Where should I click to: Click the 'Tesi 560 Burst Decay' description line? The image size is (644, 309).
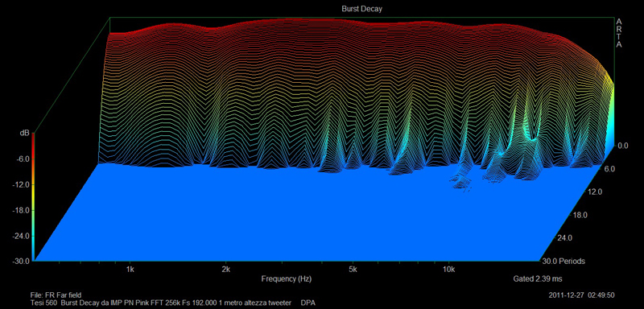[161, 303]
